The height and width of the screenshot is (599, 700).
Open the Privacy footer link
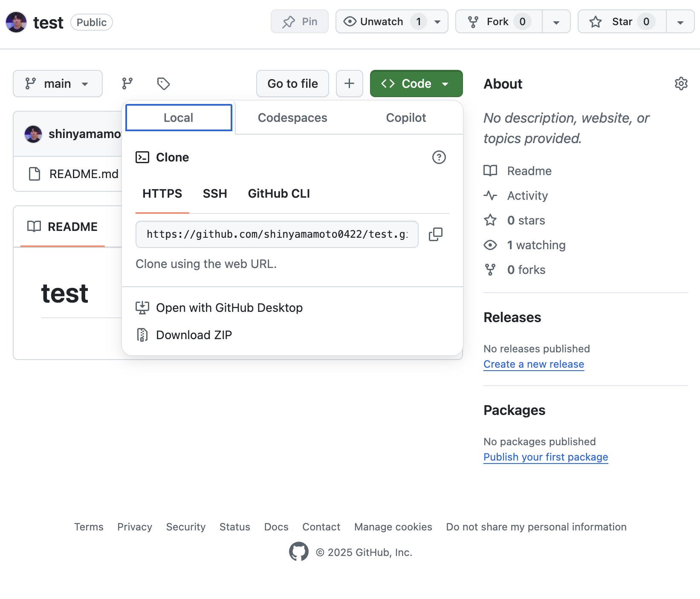click(x=135, y=527)
